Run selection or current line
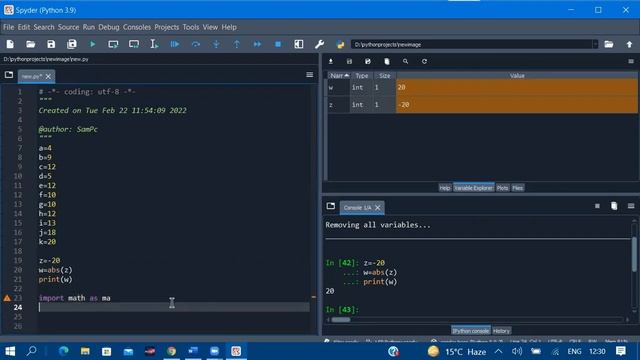Image resolution: width=640 pixels, height=360 pixels. (154, 44)
